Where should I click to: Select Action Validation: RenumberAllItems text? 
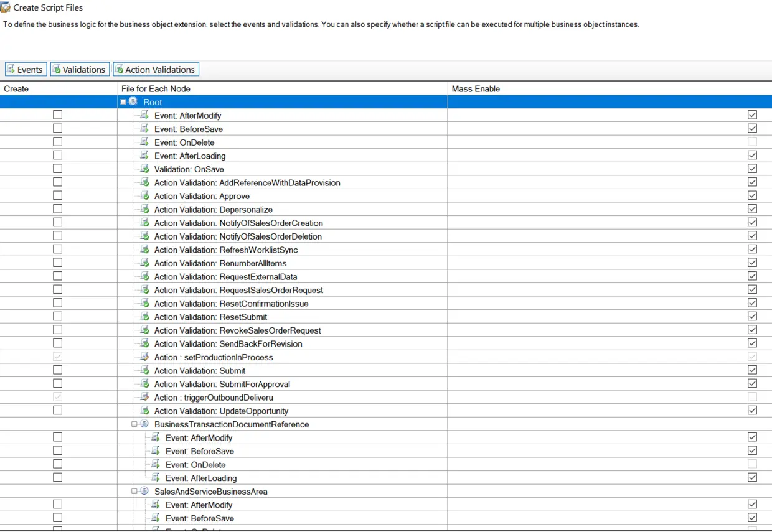point(220,263)
